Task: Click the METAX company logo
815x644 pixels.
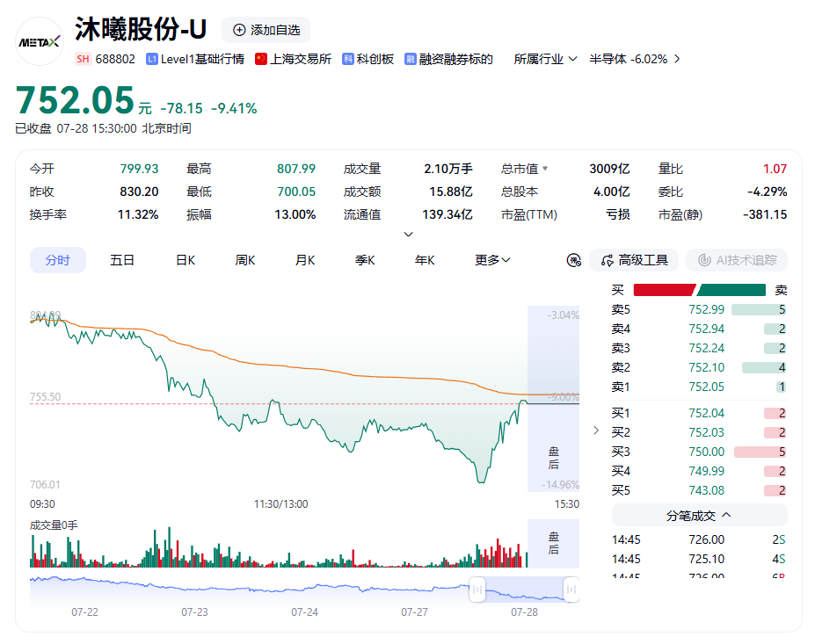Action: click(x=40, y=41)
